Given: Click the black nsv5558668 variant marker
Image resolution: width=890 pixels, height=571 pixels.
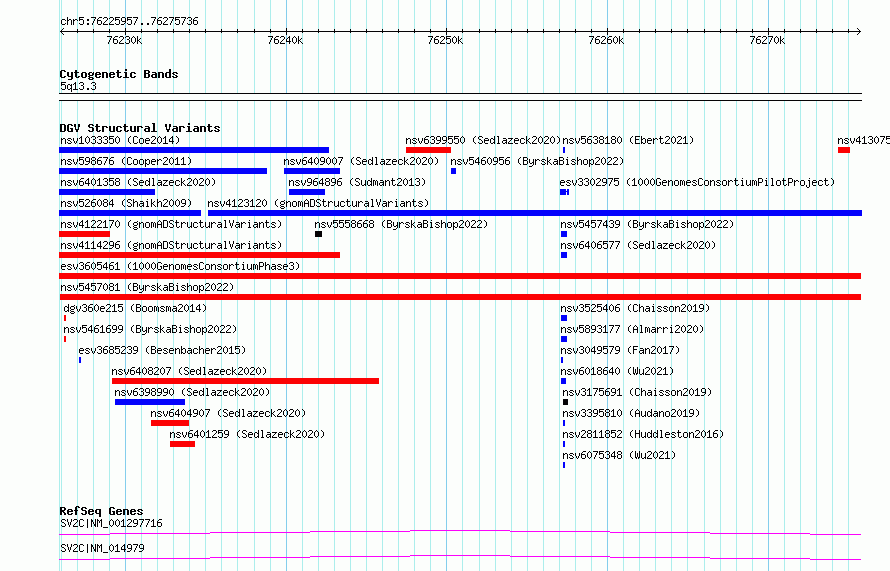Looking at the screenshot, I should (318, 234).
